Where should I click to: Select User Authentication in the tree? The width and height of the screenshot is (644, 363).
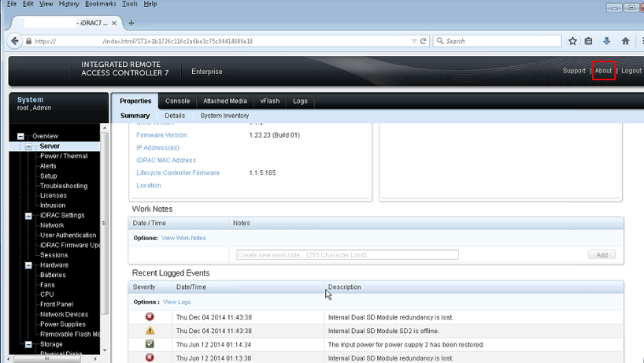(68, 235)
